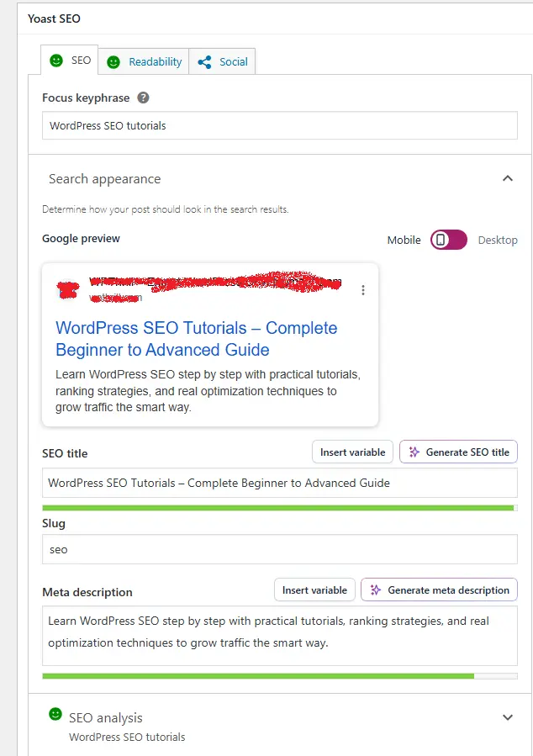Click the SEO analysis green smiley icon
Viewport: 533px width, 756px height.
55,714
